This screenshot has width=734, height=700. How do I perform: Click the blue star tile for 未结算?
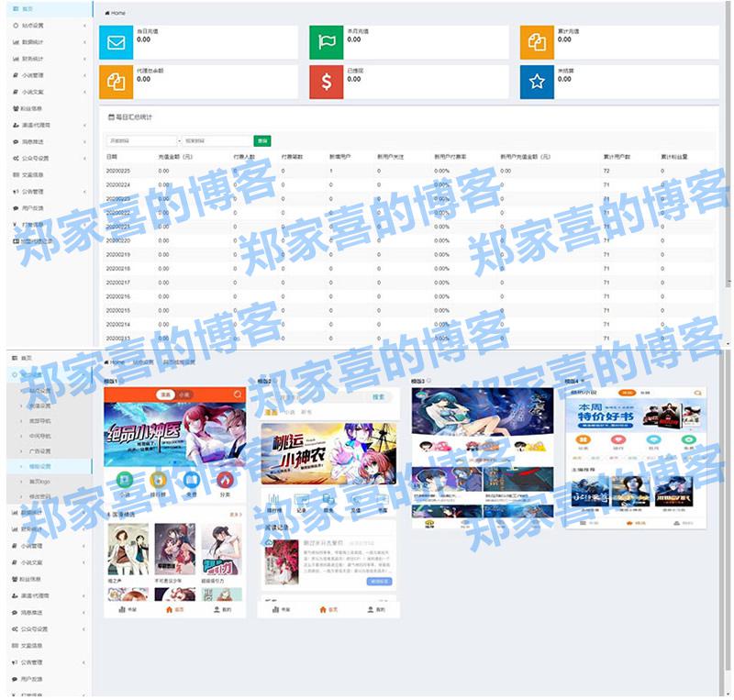click(x=537, y=82)
